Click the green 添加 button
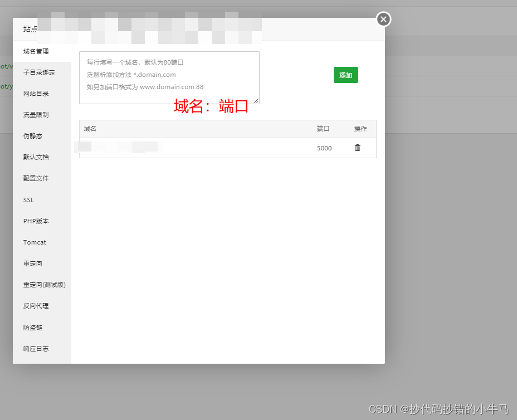Image resolution: width=517 pixels, height=420 pixels. point(345,75)
